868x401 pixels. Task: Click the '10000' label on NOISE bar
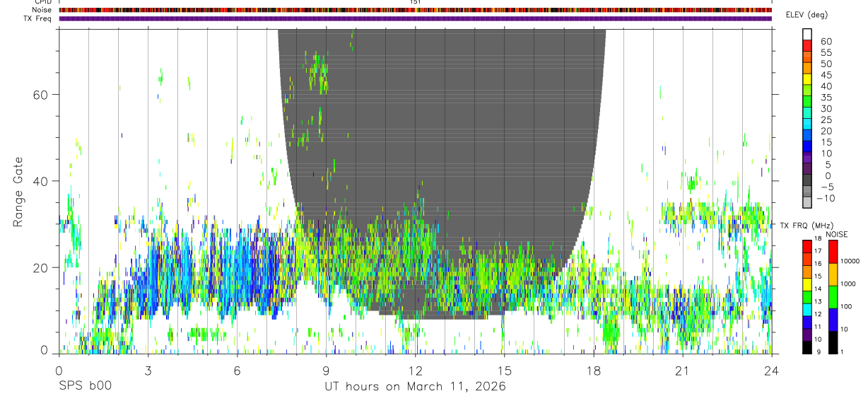coord(850,262)
